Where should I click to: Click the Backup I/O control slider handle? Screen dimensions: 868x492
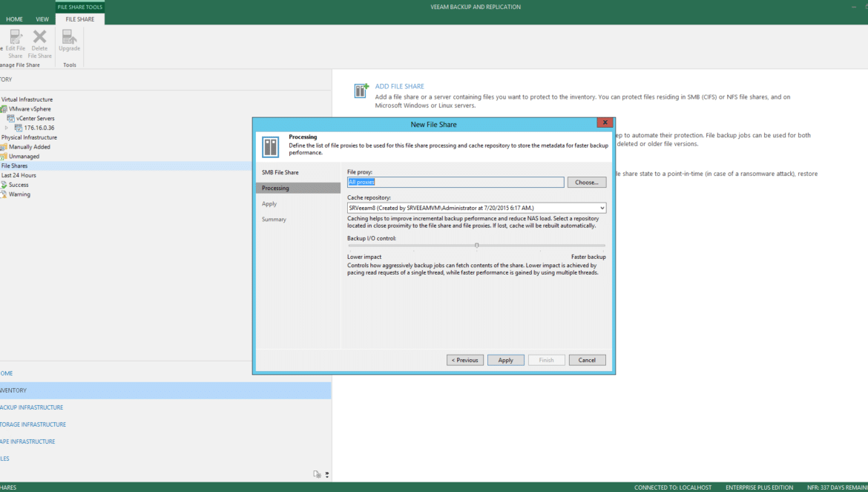tap(476, 245)
